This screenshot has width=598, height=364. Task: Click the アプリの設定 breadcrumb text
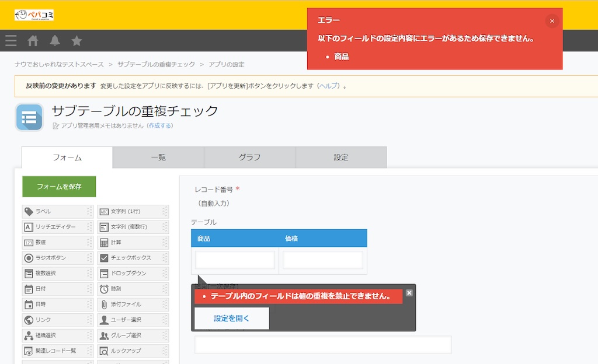pos(227,64)
